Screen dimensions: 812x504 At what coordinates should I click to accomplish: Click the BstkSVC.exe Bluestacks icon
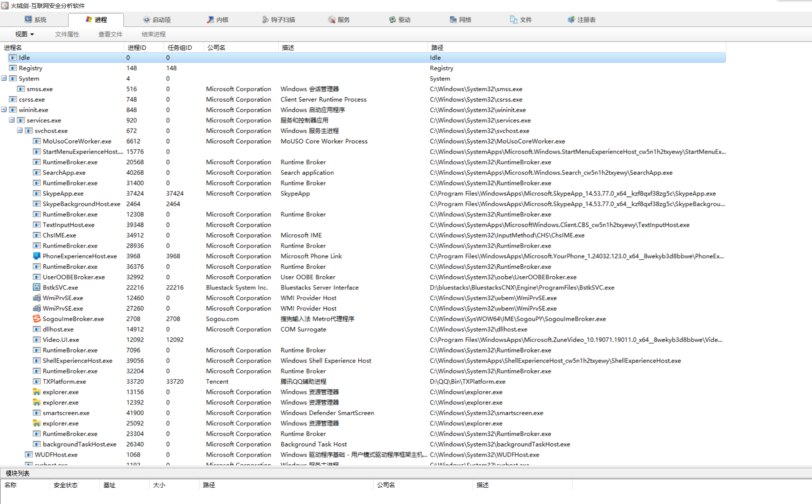(37, 287)
